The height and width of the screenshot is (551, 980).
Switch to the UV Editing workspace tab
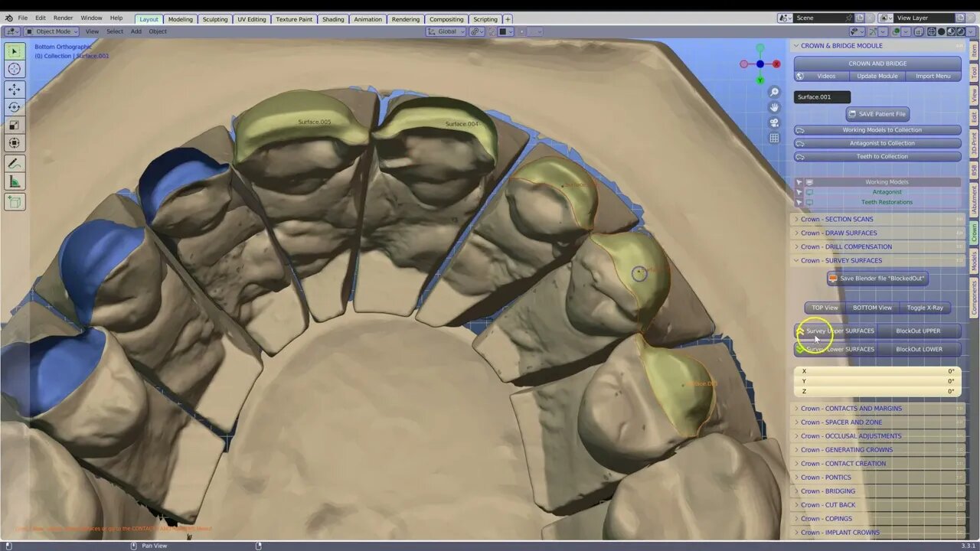tap(252, 19)
